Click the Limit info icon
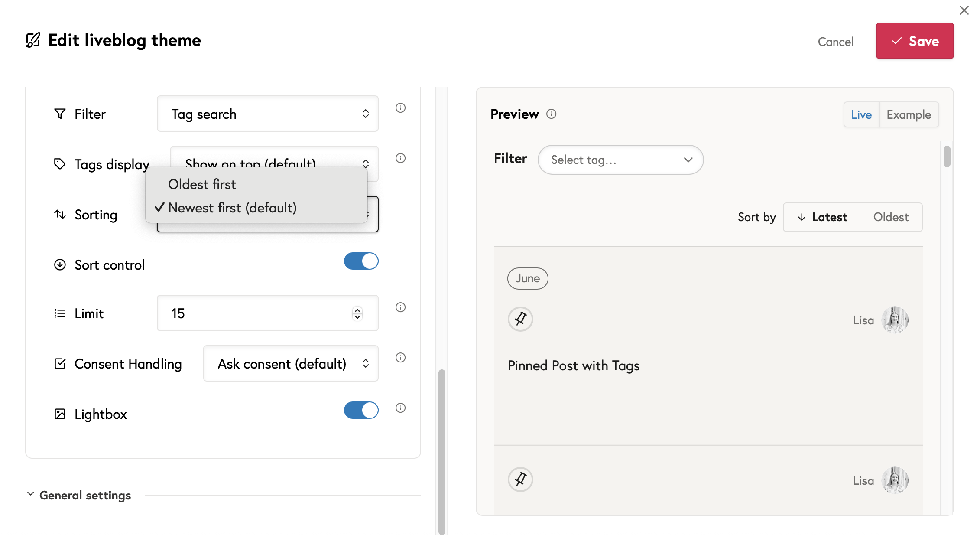 pyautogui.click(x=400, y=307)
